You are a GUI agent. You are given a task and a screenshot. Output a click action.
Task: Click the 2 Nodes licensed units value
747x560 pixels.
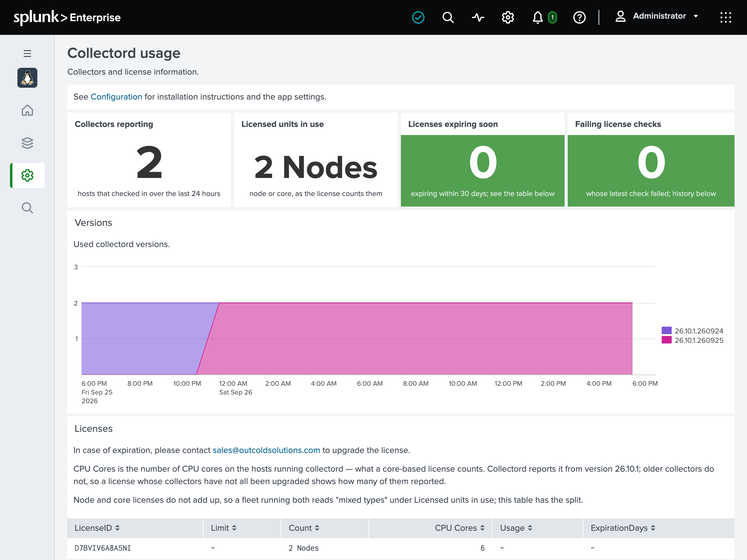[x=316, y=167]
